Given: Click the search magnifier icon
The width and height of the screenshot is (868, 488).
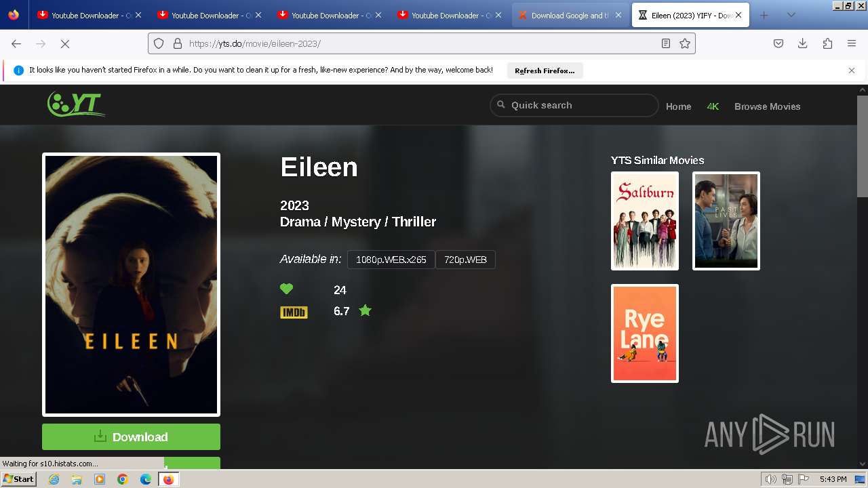Looking at the screenshot, I should coord(501,105).
